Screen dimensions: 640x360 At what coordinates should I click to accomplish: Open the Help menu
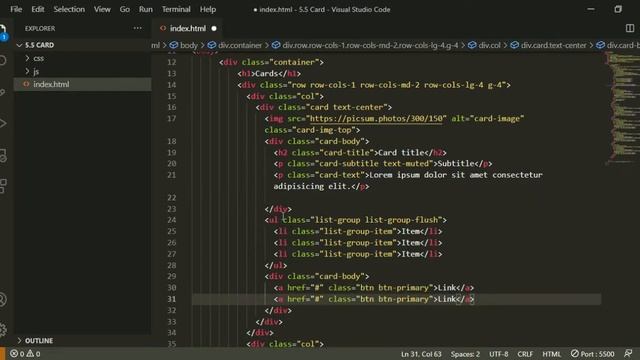point(208,9)
